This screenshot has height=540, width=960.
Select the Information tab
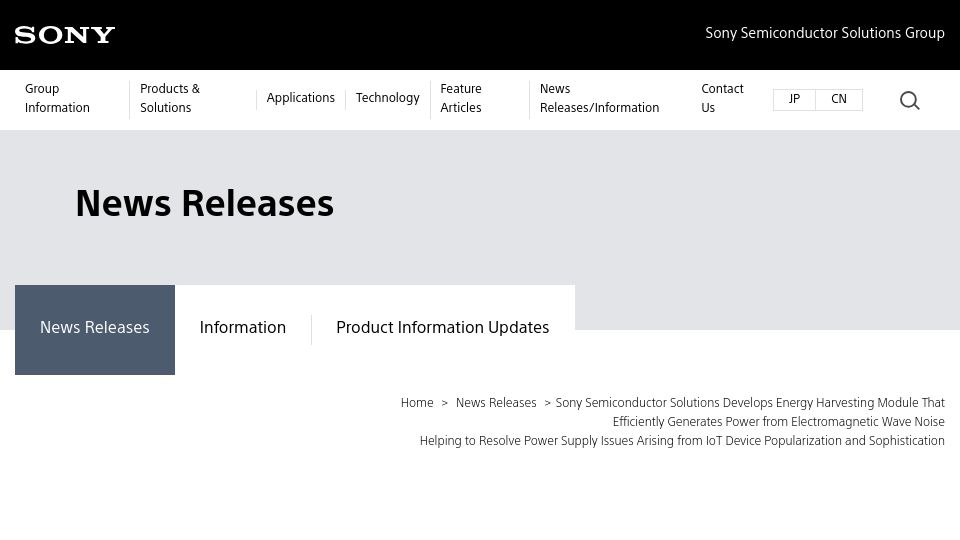[x=243, y=328]
